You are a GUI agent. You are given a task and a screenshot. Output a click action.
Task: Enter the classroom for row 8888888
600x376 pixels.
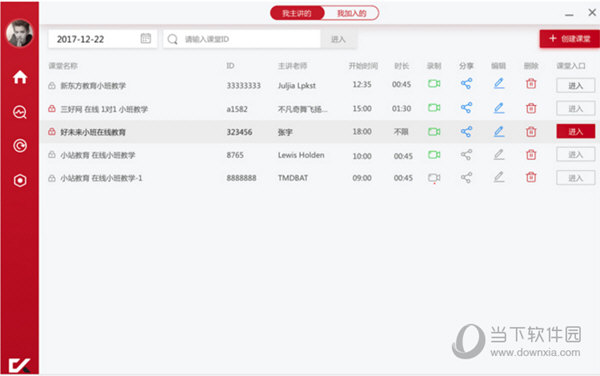point(576,178)
